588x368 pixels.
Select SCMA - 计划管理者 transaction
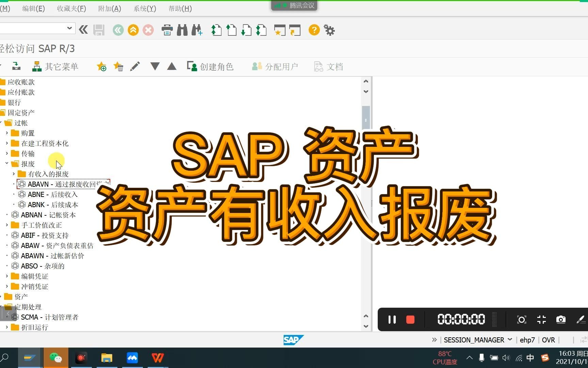(x=45, y=317)
